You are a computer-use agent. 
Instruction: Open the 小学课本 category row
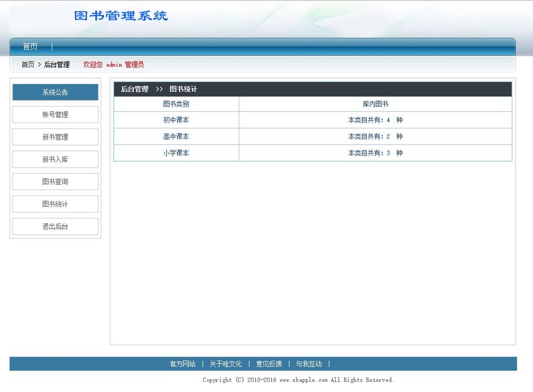[176, 153]
